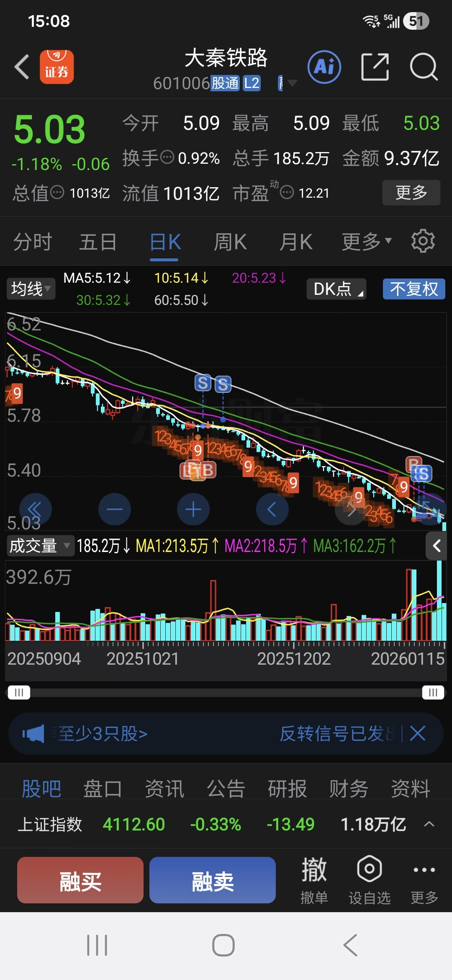Expand the 上证指数 bar with up chevron
This screenshot has height=980, width=452.
[x=429, y=824]
